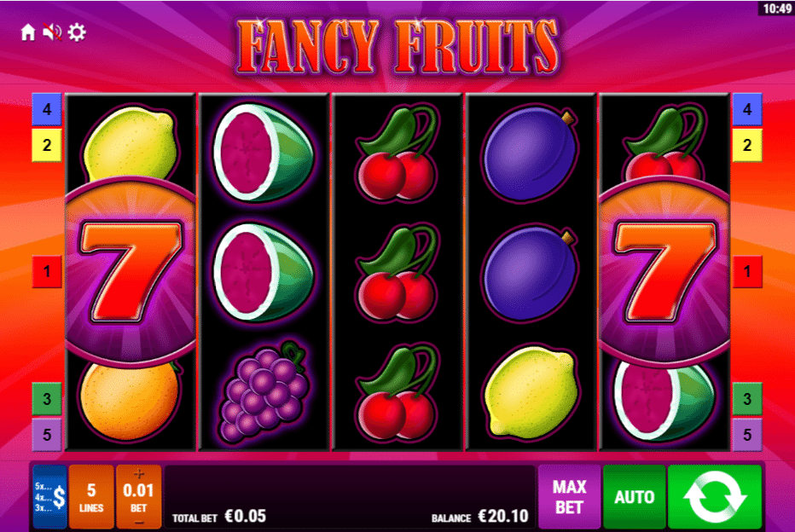Click the MAX BET button
This screenshot has width=795, height=532.
pos(569,496)
